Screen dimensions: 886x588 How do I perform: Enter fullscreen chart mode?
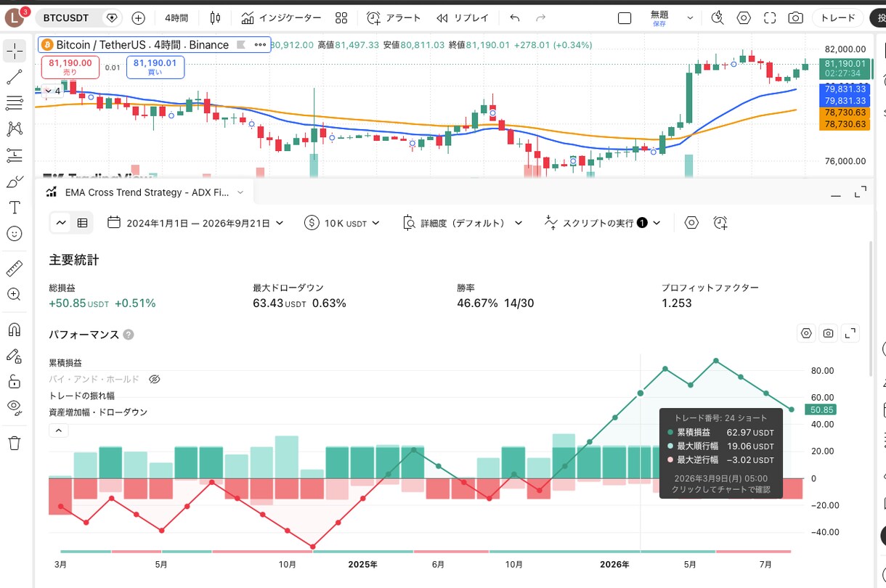tap(770, 18)
